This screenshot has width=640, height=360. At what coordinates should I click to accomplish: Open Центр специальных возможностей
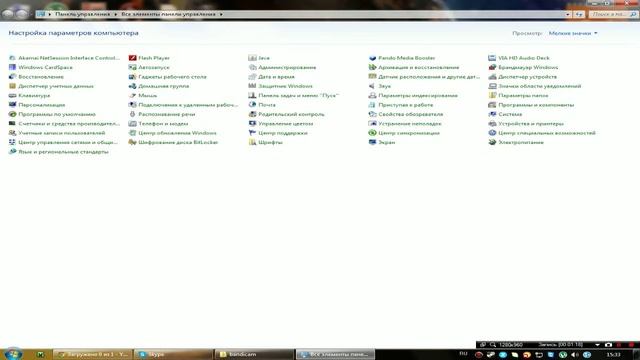[547, 133]
